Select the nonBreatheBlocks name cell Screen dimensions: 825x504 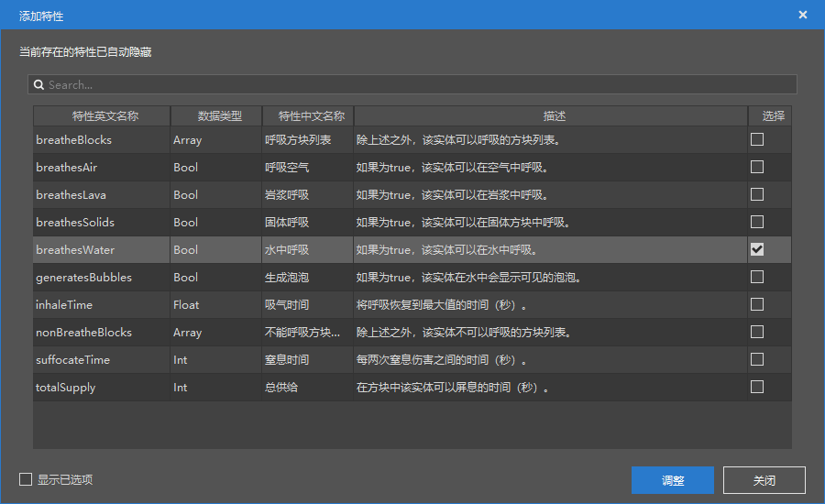coord(102,332)
